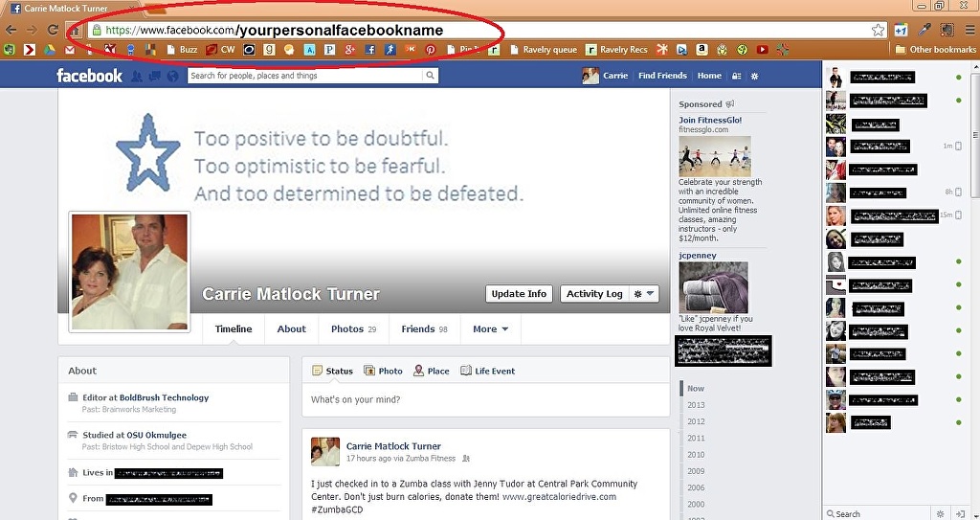Open chat options gear in chat sidebar
Viewport: 980px width, 520px height.
941,513
